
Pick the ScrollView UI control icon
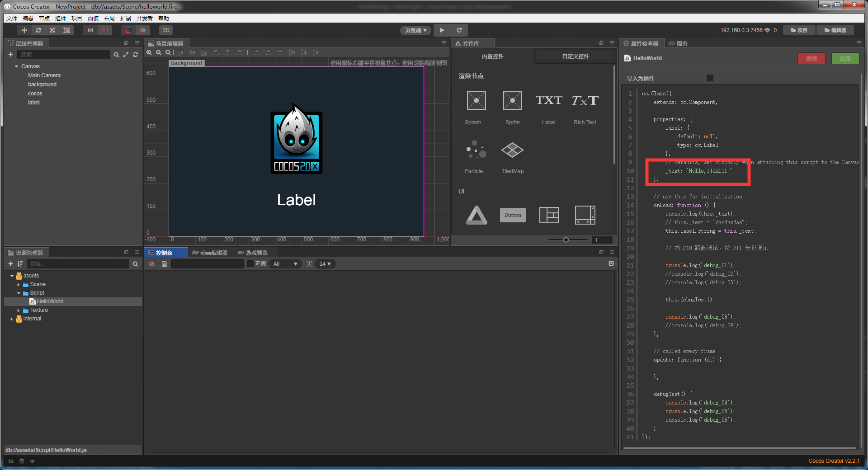point(585,215)
